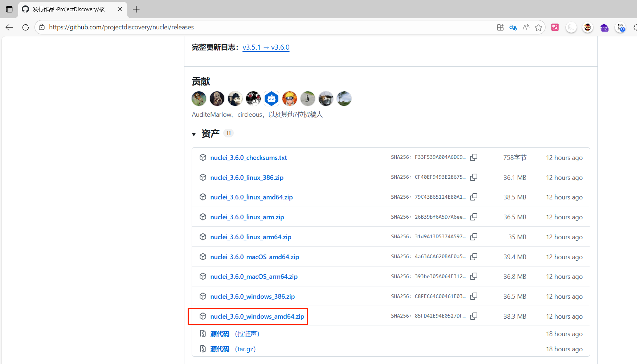Select the 发行作品 ·ProjectDiscovery tab
The width and height of the screenshot is (637, 364).
pyautogui.click(x=73, y=9)
